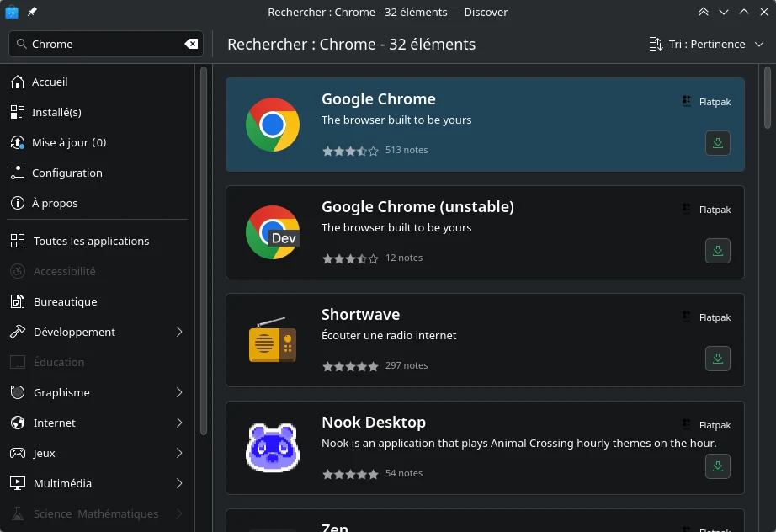Click the Google Chrome Dev logo
This screenshot has width=776, height=532.
tap(272, 232)
